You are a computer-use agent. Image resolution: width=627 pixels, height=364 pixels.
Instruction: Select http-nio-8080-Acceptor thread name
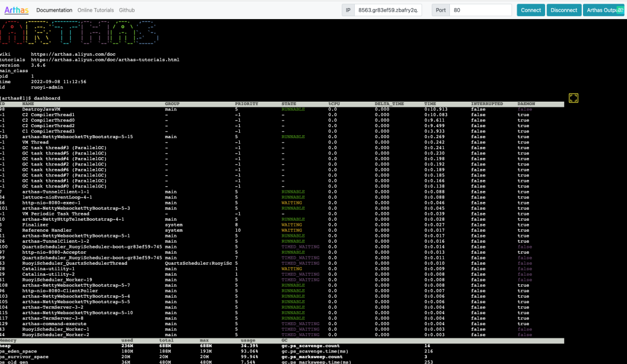(x=54, y=253)
